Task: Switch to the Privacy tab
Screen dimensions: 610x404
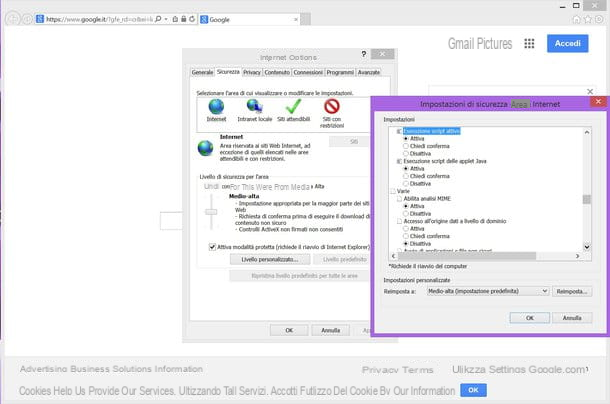Action: tap(252, 72)
